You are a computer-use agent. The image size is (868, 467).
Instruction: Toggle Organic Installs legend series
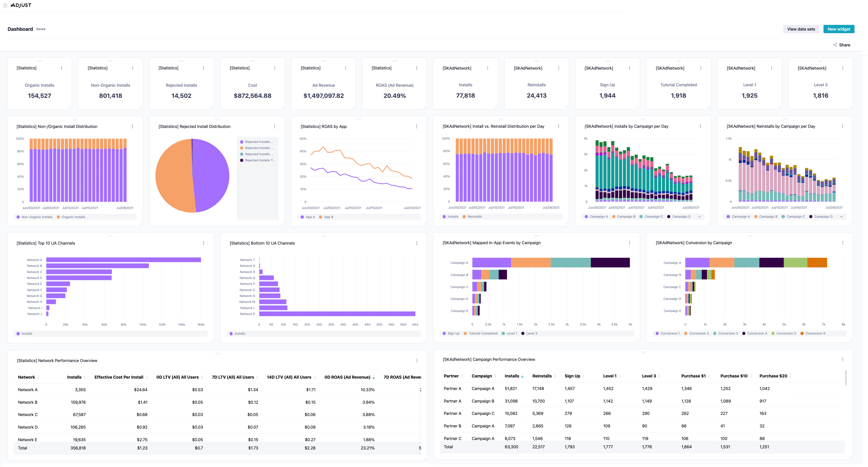coord(71,217)
